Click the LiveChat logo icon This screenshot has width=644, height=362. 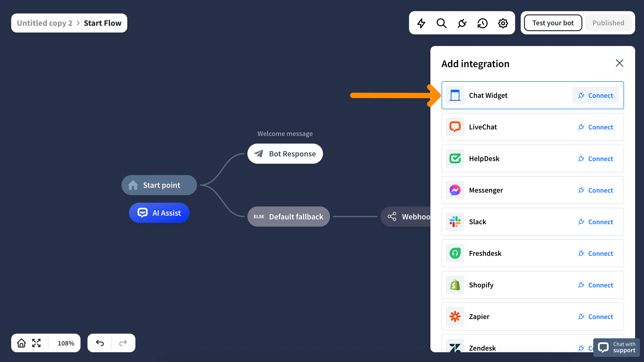pos(455,127)
